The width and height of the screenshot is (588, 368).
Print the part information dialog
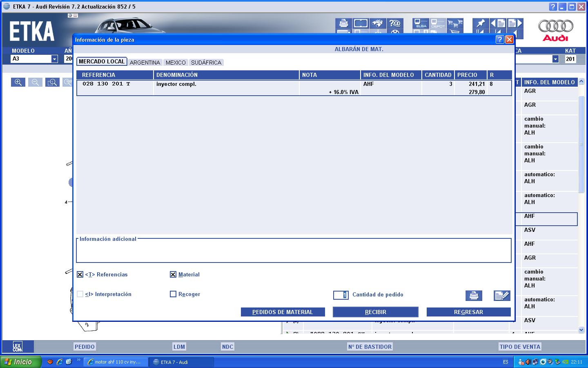(x=474, y=295)
